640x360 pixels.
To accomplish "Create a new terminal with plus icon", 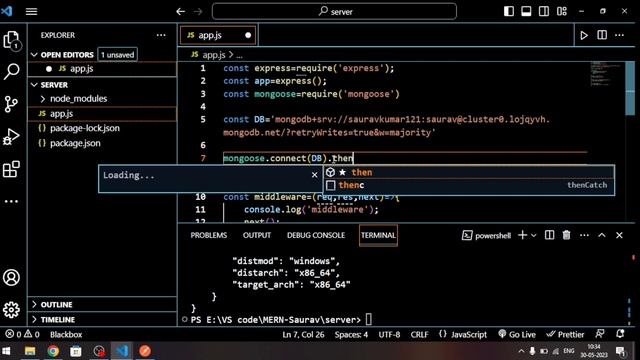I will (522, 235).
